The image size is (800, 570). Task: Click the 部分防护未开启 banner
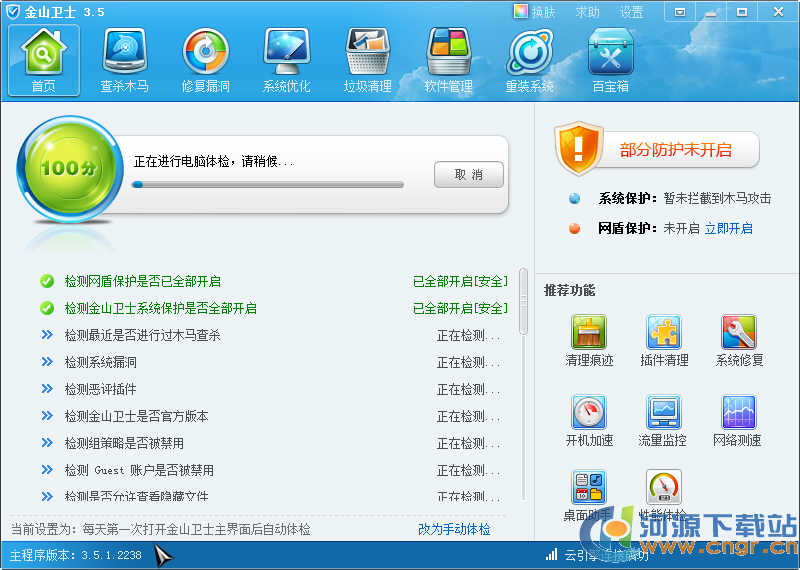tap(675, 150)
